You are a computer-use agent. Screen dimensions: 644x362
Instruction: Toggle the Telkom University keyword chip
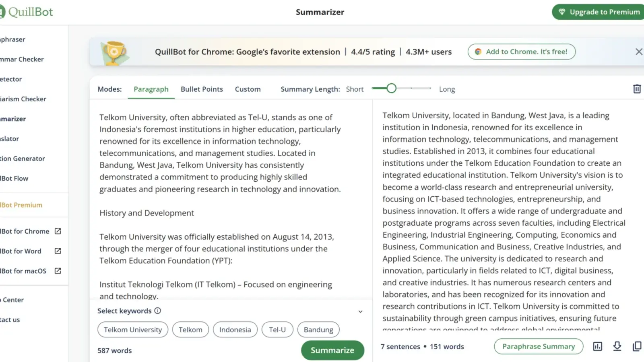tap(133, 329)
